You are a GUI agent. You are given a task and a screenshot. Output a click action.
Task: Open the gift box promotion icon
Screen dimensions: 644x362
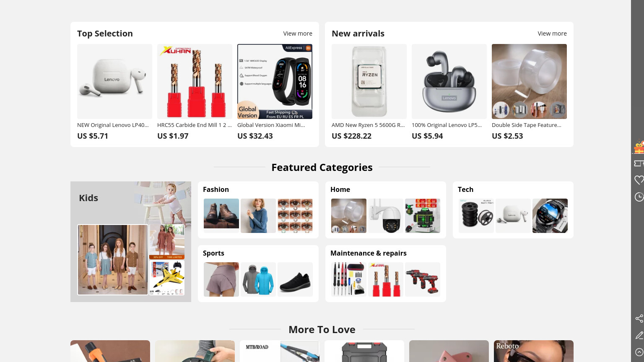[x=639, y=147]
